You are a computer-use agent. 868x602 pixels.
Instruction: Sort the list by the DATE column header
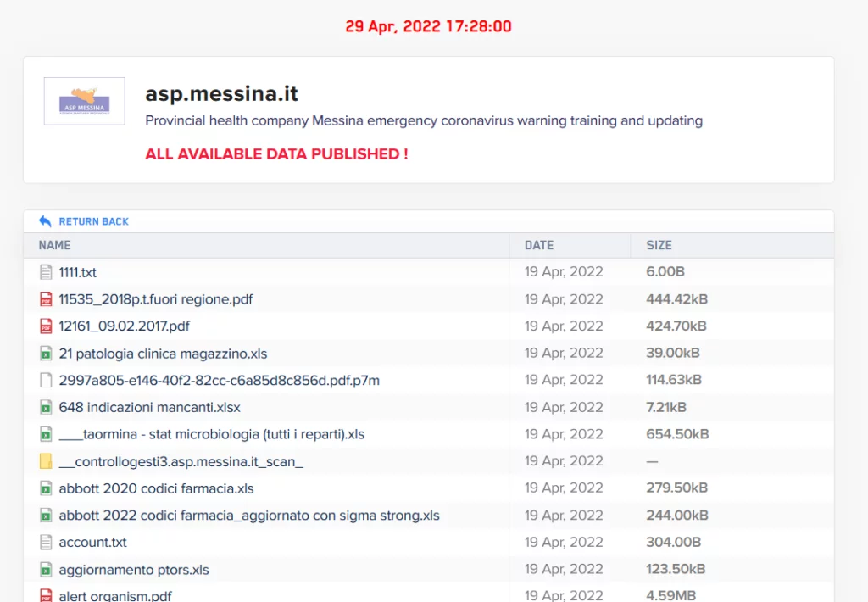[x=538, y=245]
